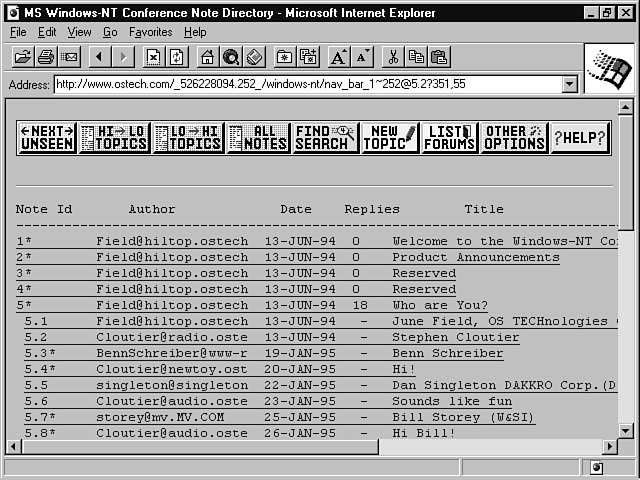Open the 'Who are You?' topic link
This screenshot has height=480, width=640.
tap(440, 305)
